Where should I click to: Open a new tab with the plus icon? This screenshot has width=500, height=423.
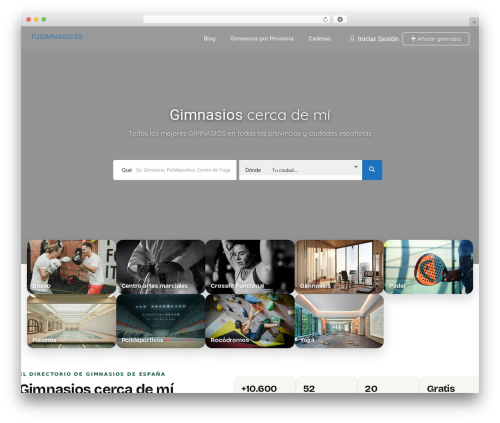[474, 22]
